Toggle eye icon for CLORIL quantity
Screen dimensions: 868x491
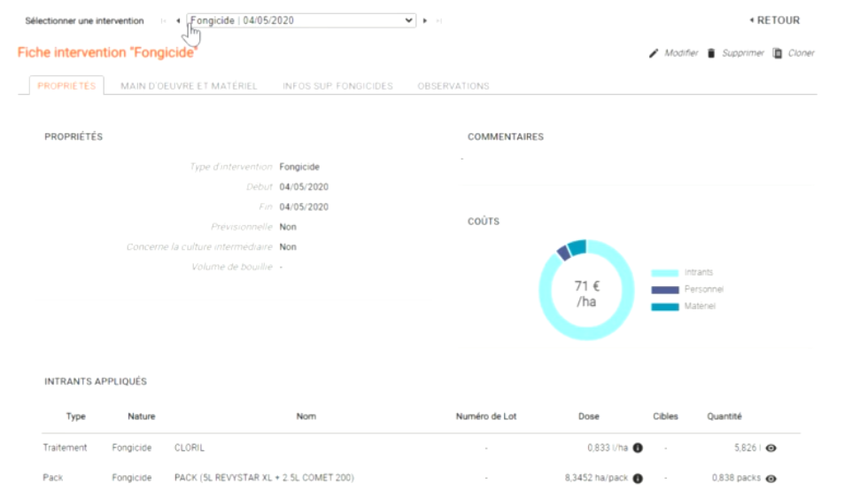tap(771, 448)
